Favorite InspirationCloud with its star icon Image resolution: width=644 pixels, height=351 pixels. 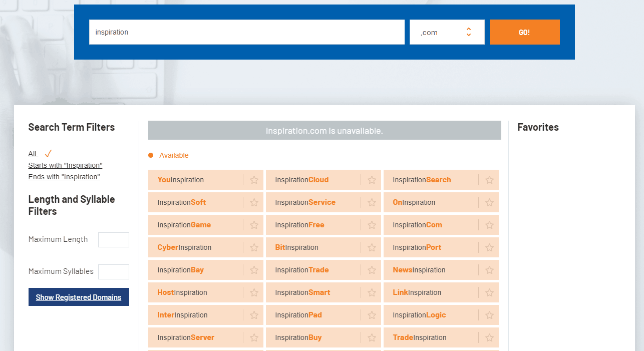(x=372, y=180)
